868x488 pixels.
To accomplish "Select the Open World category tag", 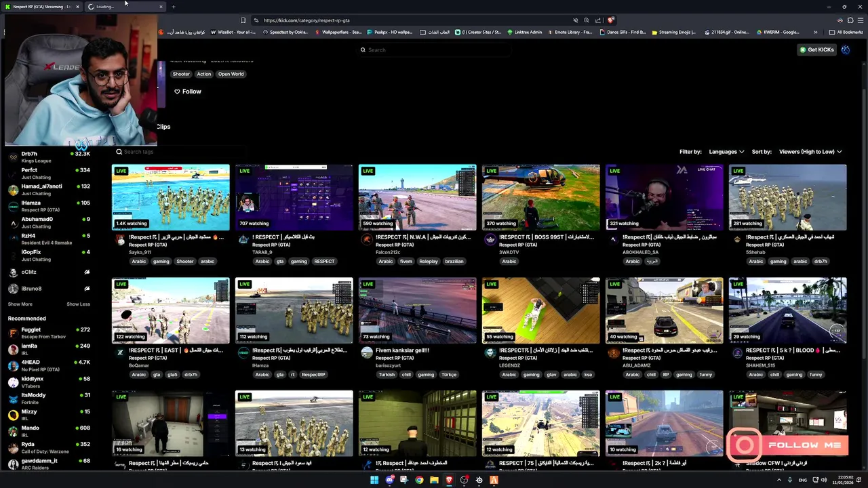I will pyautogui.click(x=231, y=74).
